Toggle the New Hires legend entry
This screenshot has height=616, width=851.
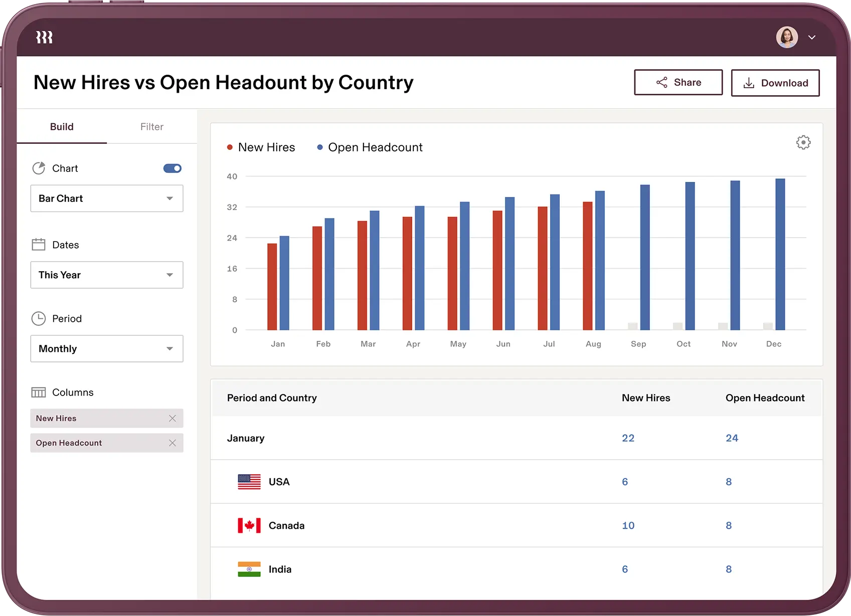coord(261,147)
